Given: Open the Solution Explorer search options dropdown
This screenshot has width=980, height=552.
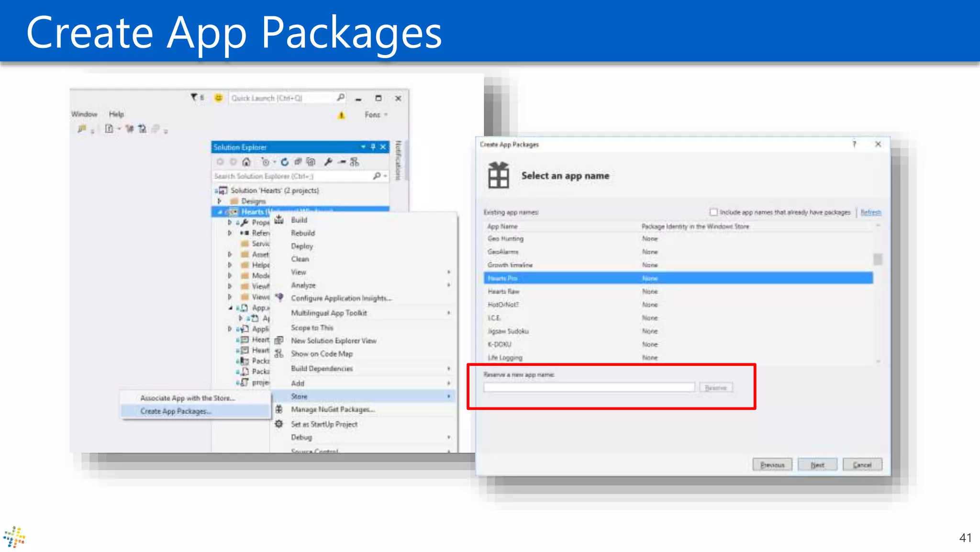Looking at the screenshot, I should (x=385, y=176).
